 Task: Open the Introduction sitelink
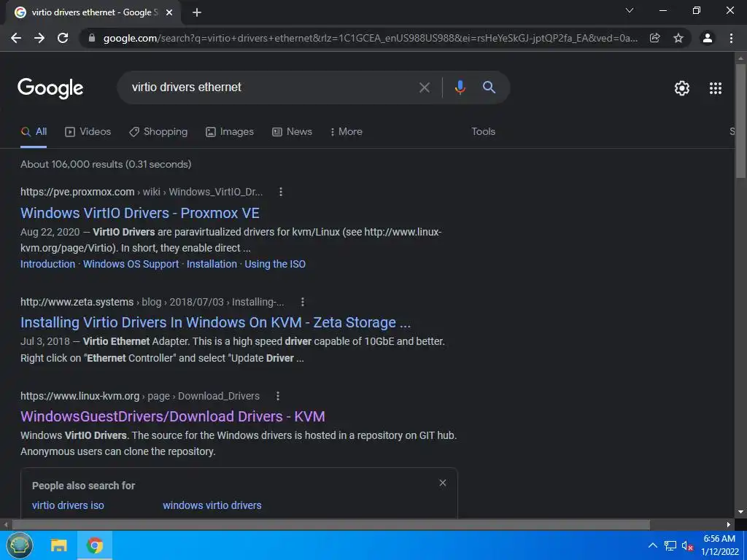pos(47,264)
